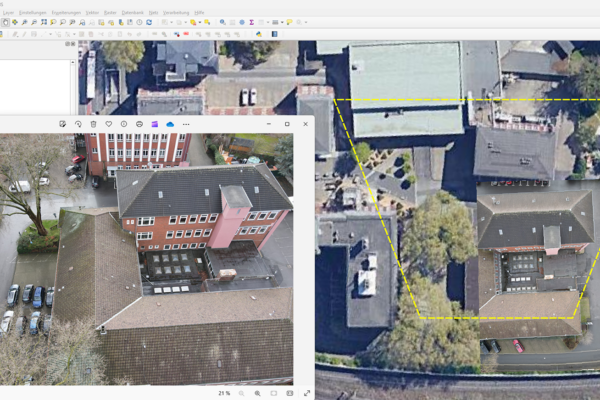Viewport: 600px width, 400px height.
Task: Click Zoom Full extent icon
Action: tap(44, 22)
